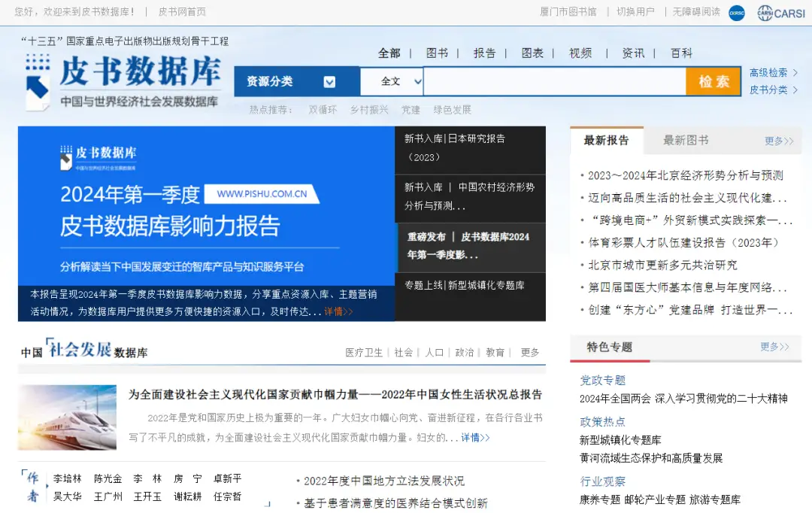Click author name 李培林
The image size is (812, 513).
[68, 479]
